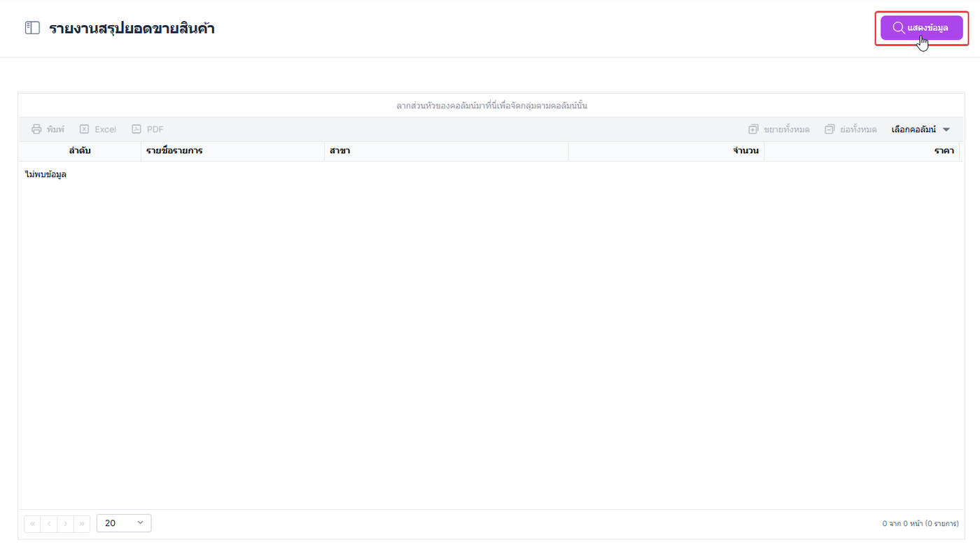Click ขยายทั้งหมด expand all button

click(779, 129)
